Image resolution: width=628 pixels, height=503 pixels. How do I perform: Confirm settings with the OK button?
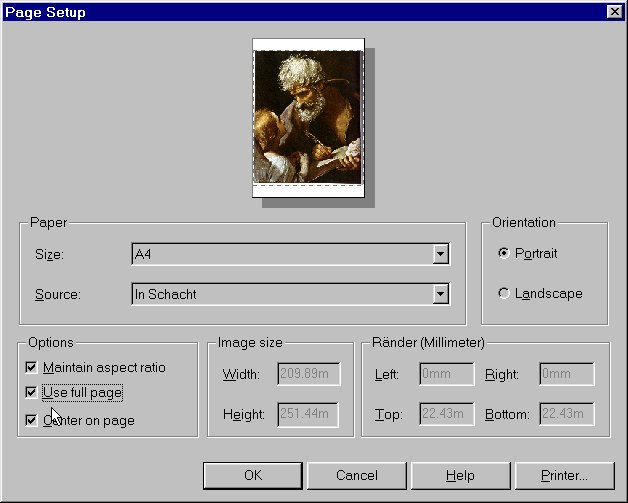[x=253, y=475]
